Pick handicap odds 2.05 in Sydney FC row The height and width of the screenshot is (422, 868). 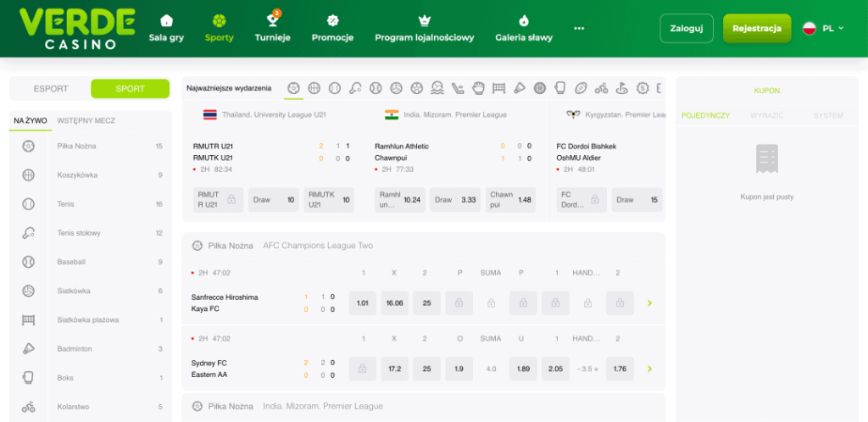(x=555, y=369)
